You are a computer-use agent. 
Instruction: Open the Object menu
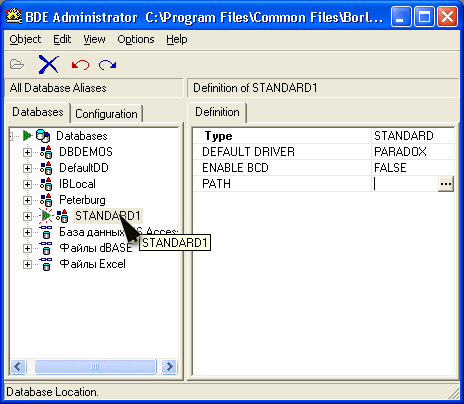pos(25,39)
